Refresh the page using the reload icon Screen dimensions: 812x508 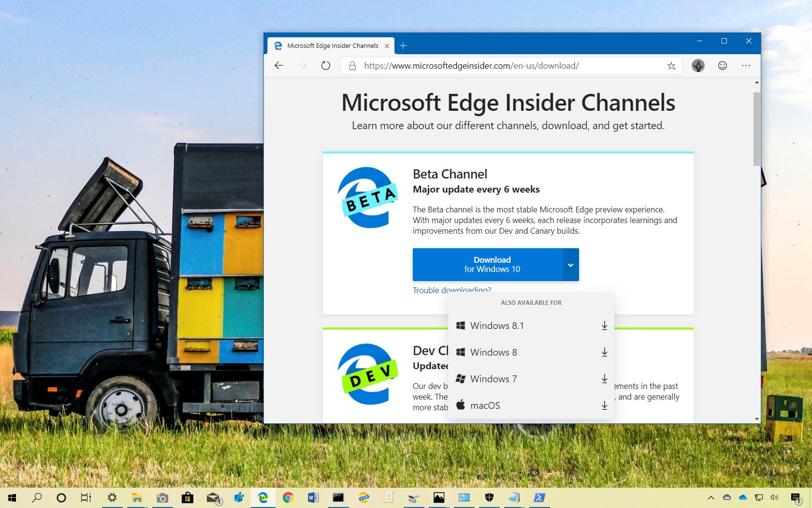pos(325,66)
